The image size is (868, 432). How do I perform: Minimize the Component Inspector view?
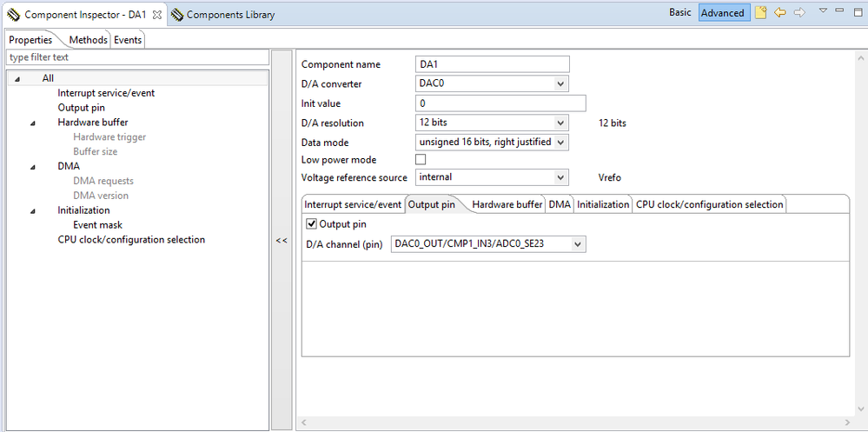coord(840,10)
